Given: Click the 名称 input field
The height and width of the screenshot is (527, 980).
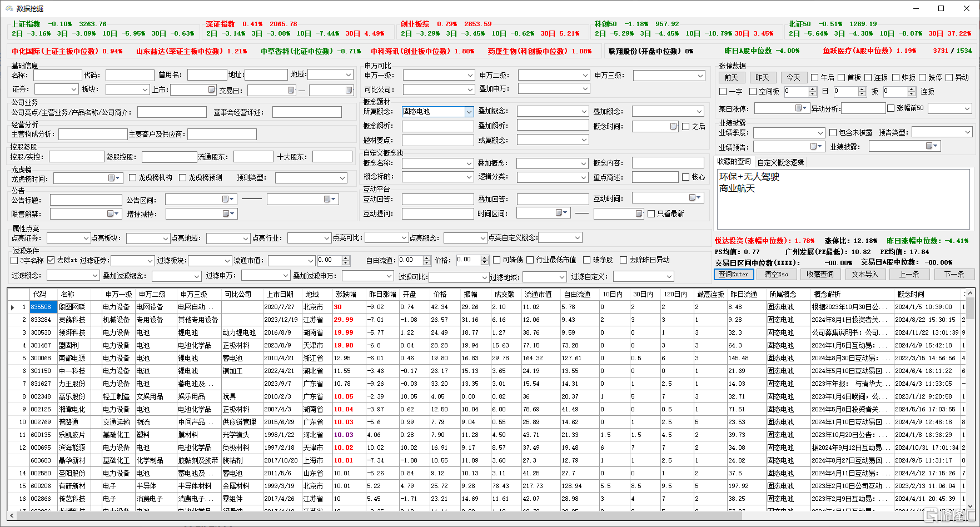Looking at the screenshot, I should pyautogui.click(x=57, y=75).
